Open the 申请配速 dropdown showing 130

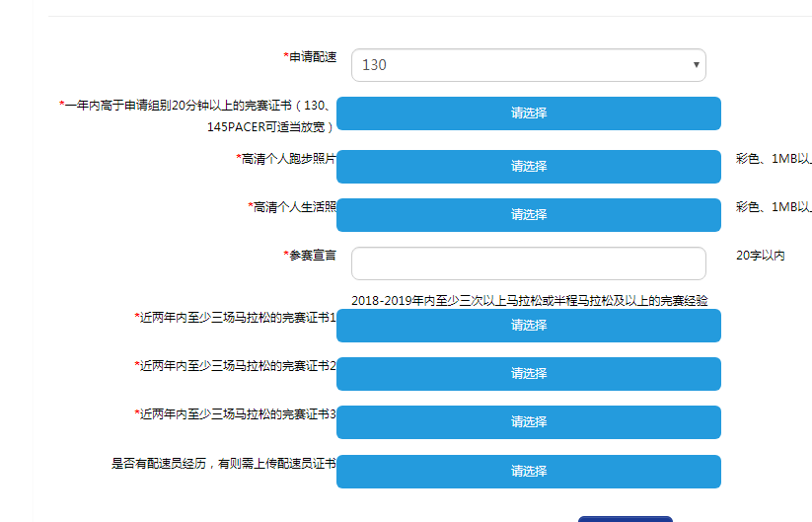point(528,65)
